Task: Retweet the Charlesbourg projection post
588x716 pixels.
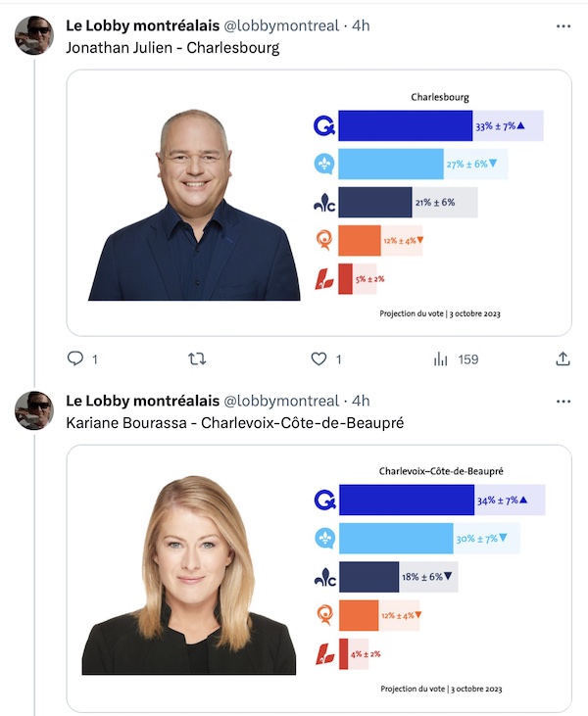Action: 197,358
